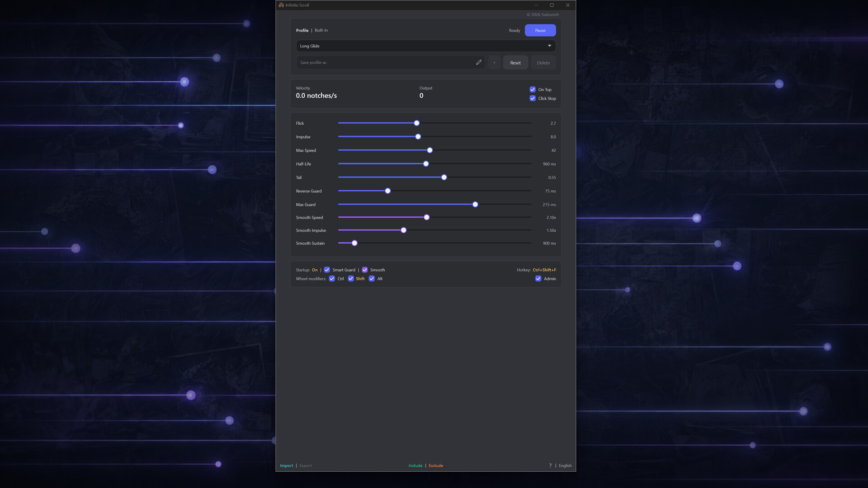Image resolution: width=868 pixels, height=488 pixels.
Task: Click the Impulse slider handle
Action: 418,136
